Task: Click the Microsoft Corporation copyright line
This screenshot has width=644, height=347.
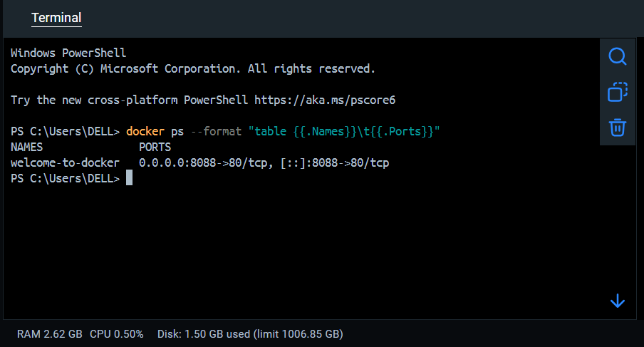Action: coord(193,68)
